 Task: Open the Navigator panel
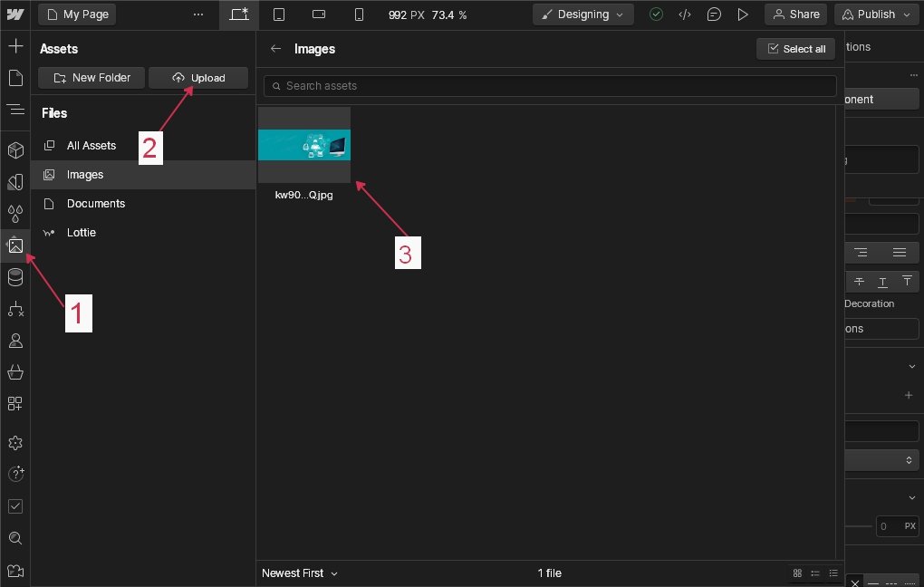pyautogui.click(x=14, y=110)
